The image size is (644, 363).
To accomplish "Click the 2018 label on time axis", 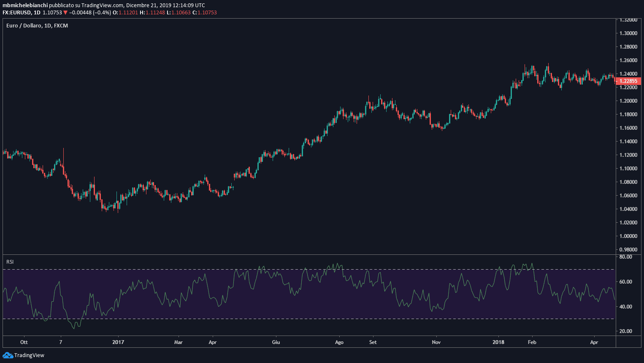I will [498, 342].
